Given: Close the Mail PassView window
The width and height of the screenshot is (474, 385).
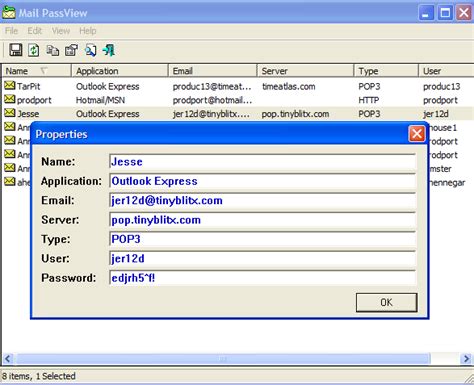Looking at the screenshot, I should 464,13.
